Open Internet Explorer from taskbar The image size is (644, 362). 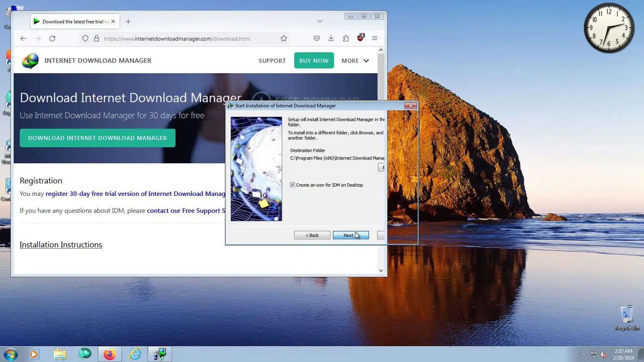[135, 354]
